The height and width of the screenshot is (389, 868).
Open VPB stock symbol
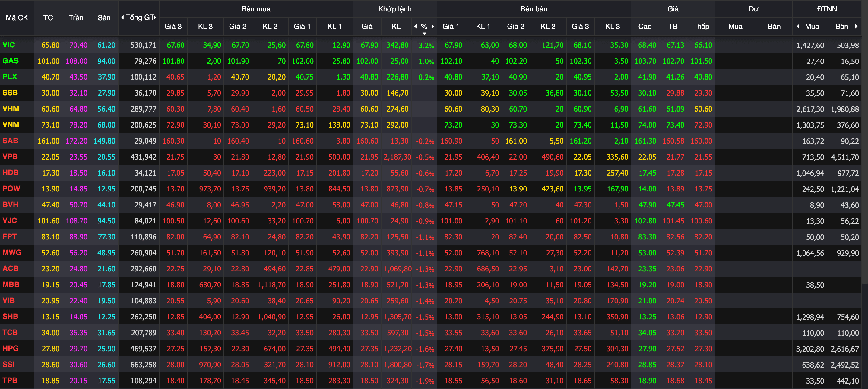coord(10,157)
